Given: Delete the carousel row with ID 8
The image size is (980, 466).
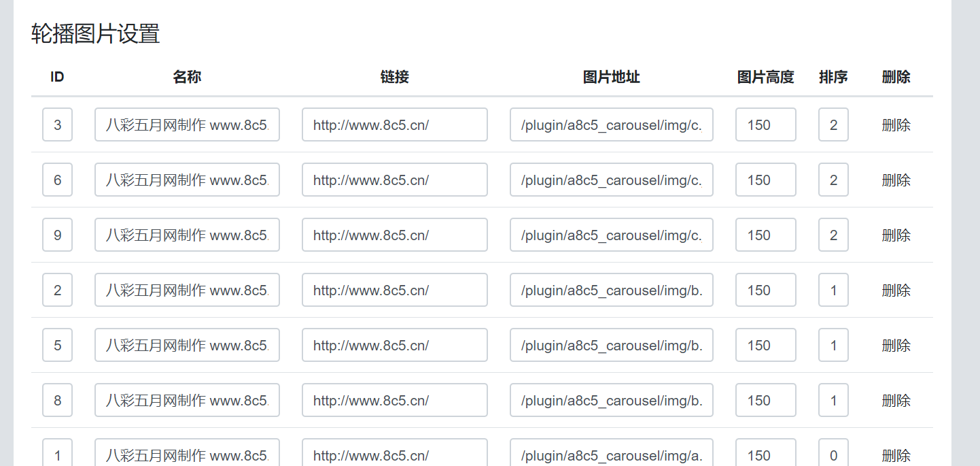Looking at the screenshot, I should pos(896,400).
